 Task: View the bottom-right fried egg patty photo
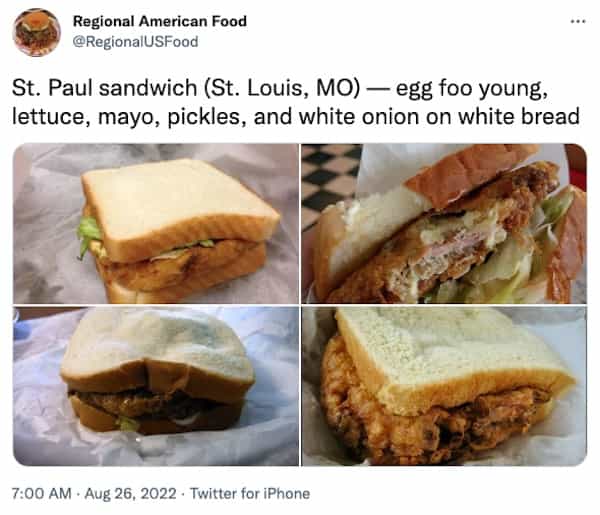444,386
